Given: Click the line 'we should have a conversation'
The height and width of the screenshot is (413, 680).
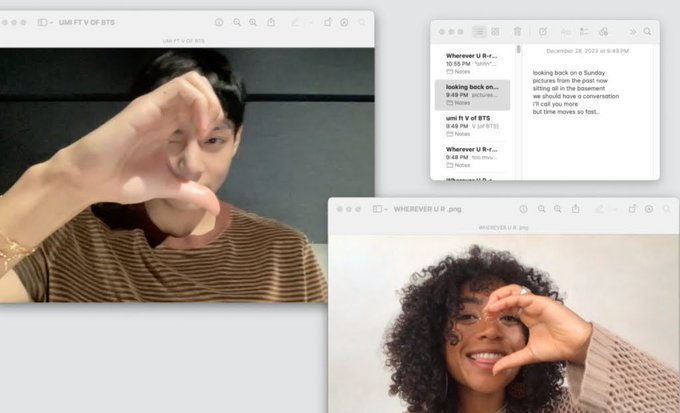Looking at the screenshot, I should 575,96.
